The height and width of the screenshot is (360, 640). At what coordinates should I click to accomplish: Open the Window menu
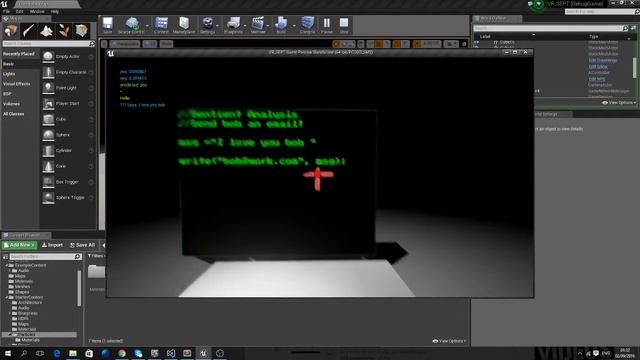click(x=37, y=11)
